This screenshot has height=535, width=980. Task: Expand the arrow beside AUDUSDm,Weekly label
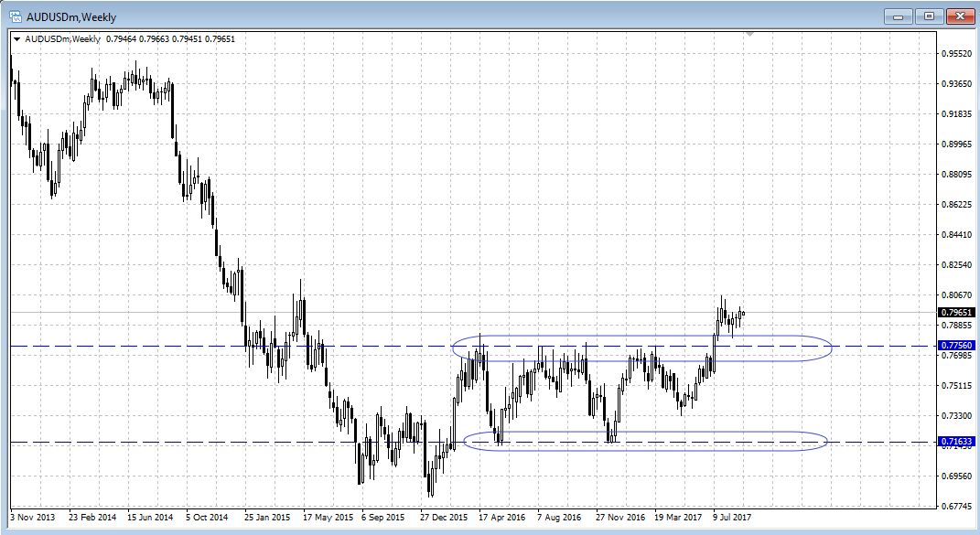(17, 38)
